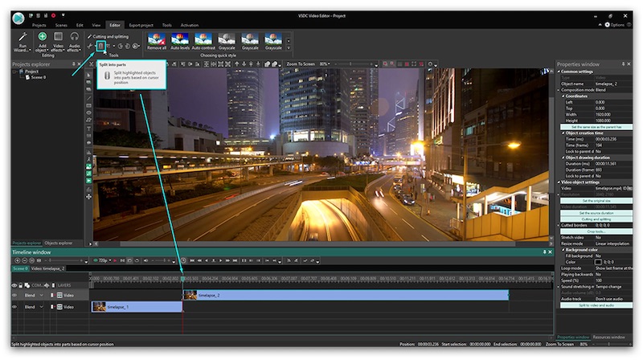
Task: Click the Set the original size button
Action: coord(596,201)
